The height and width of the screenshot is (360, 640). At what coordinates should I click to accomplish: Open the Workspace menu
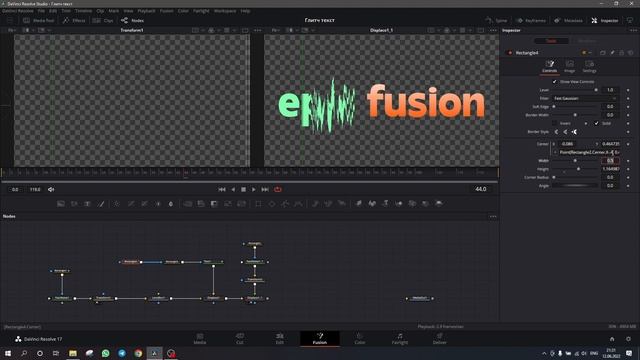click(x=225, y=11)
